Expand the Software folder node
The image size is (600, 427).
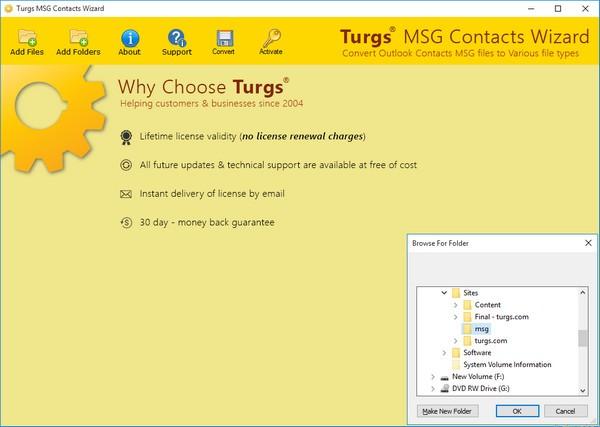tap(444, 352)
